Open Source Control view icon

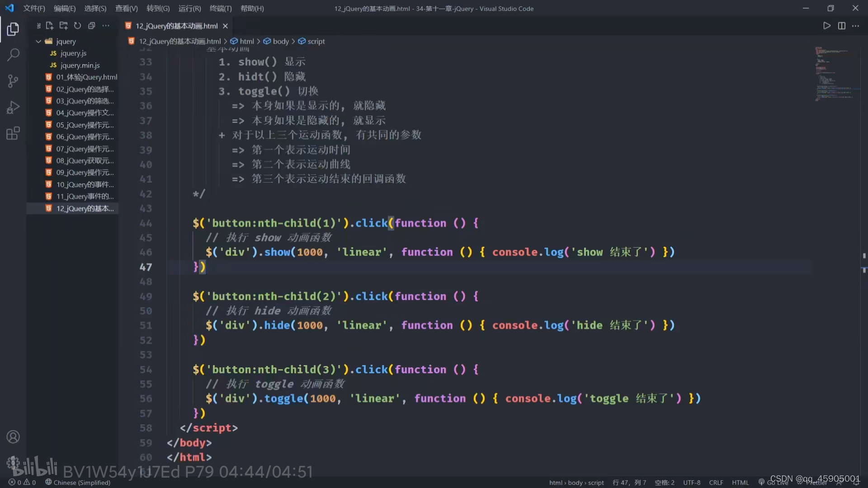(x=13, y=81)
